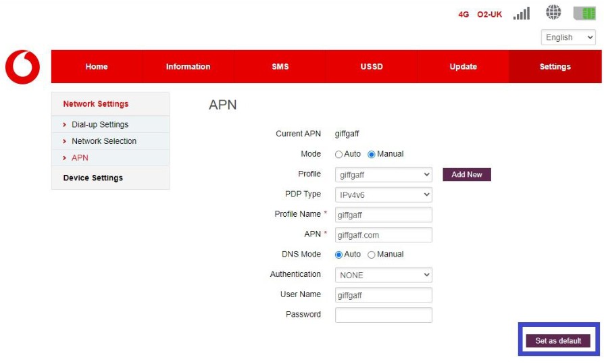This screenshot has width=604, height=364.
Task: Go to the Home tab
Action: (97, 67)
